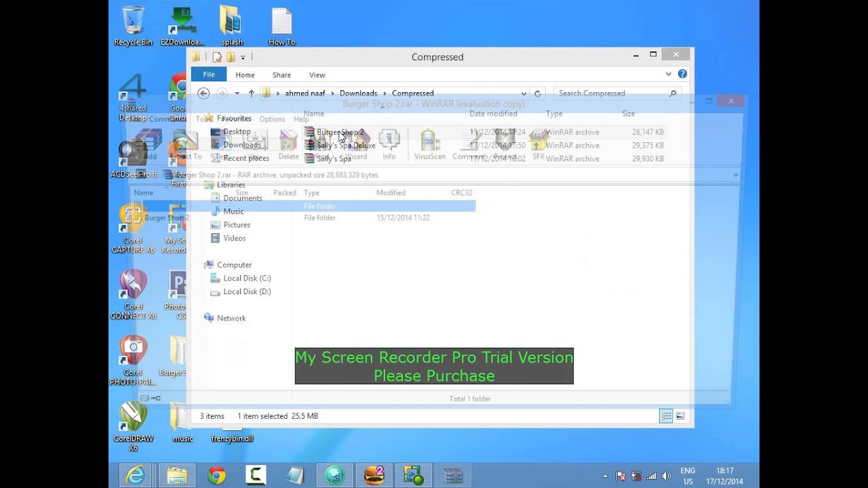Switch to My Screen Recorder taskbar icon
Viewport: 868px width, 488px height.
click(x=413, y=476)
